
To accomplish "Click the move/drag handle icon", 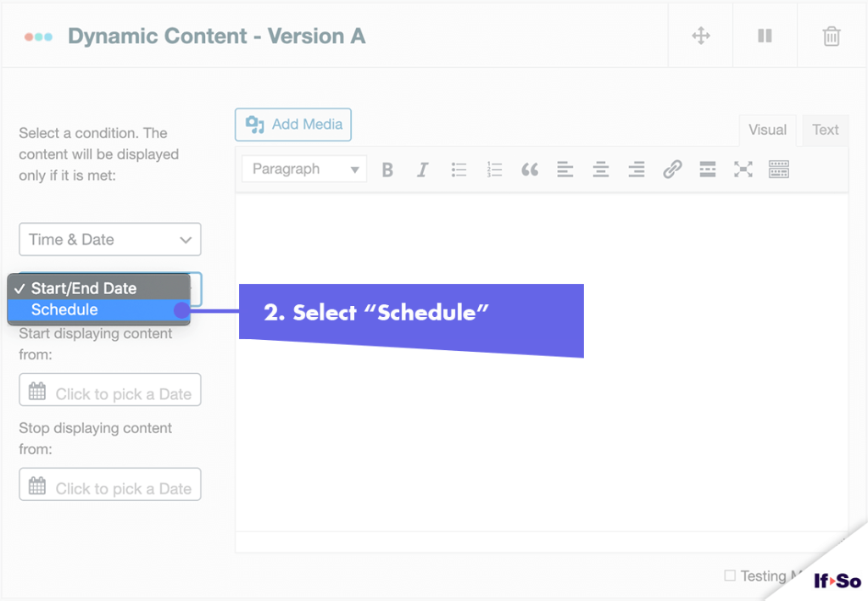I will [x=701, y=36].
